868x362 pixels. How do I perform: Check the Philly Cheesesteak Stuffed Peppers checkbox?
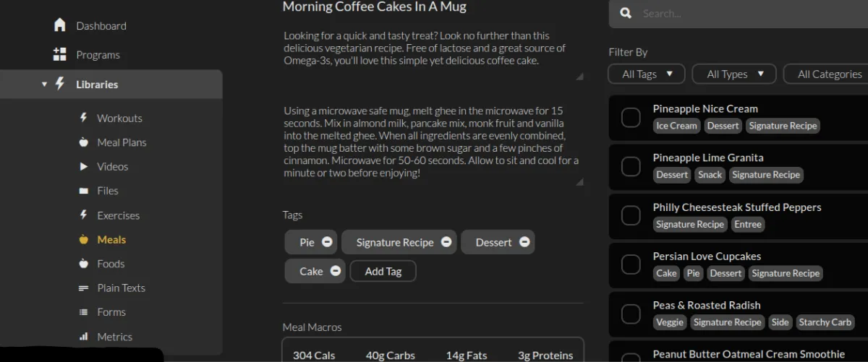click(631, 215)
